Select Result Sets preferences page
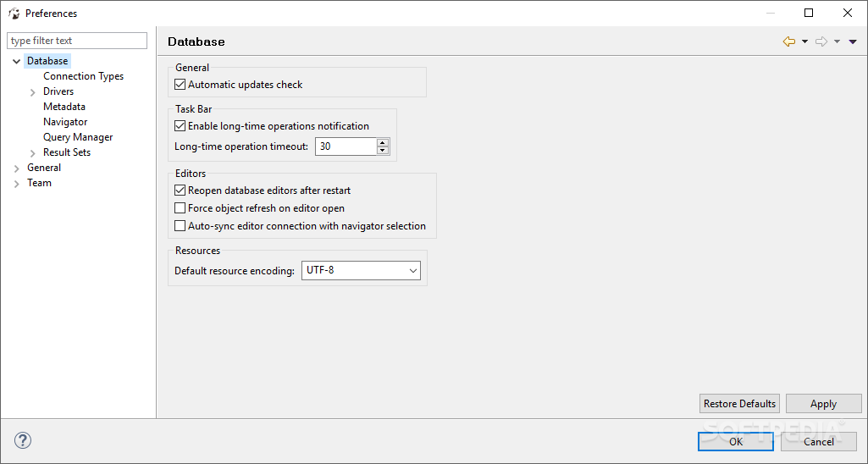 [x=67, y=152]
